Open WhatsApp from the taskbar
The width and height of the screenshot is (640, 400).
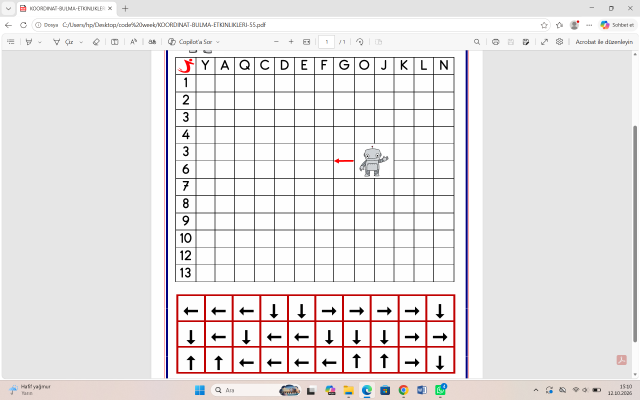pos(440,390)
